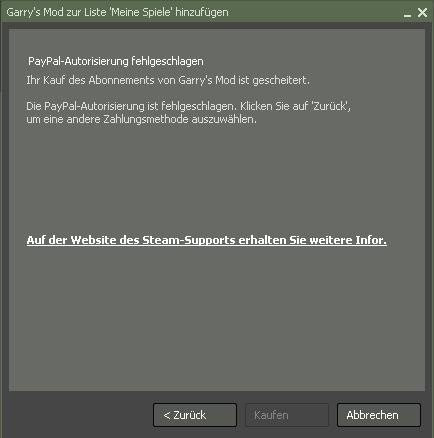434x438 pixels.
Task: Click the underscore minimize icon in title bar
Action: point(407,14)
